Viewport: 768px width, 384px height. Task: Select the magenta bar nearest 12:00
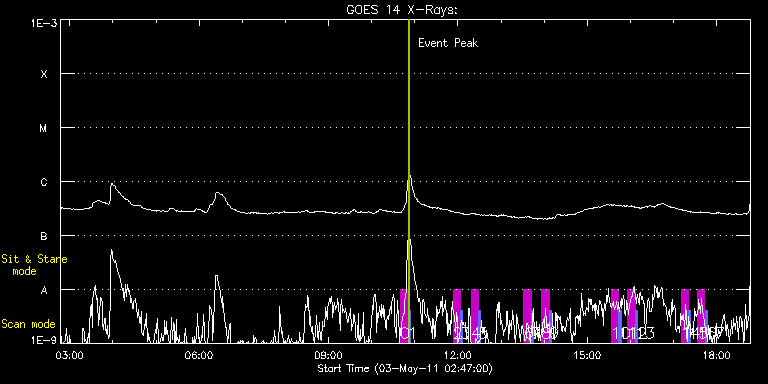tap(457, 316)
